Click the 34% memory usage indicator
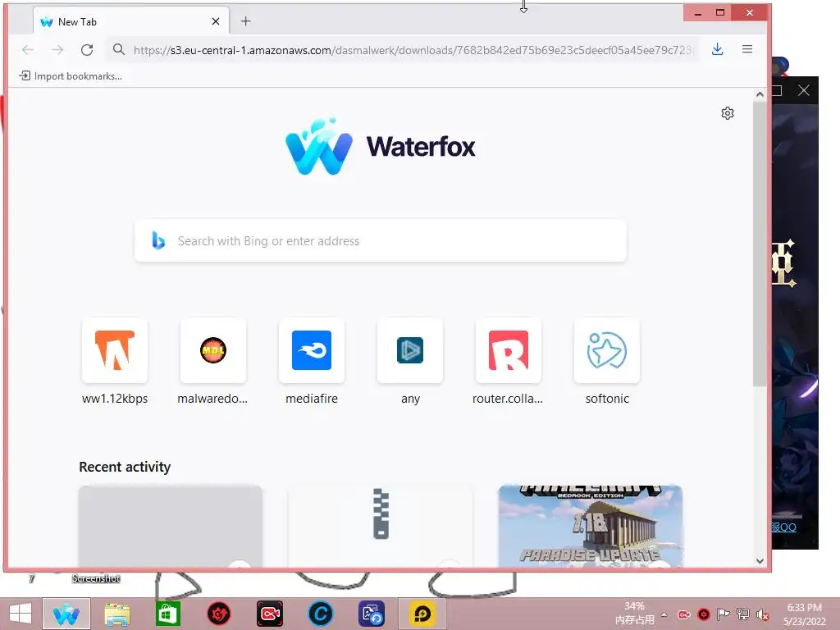 634,614
